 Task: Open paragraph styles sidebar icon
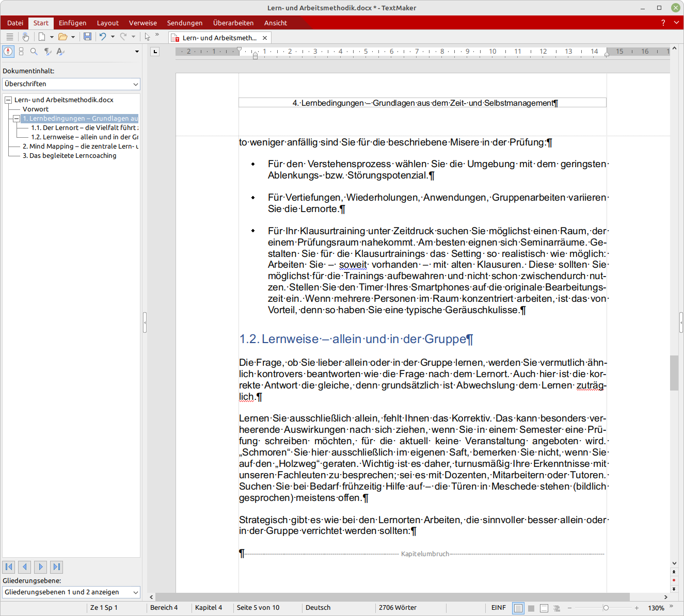point(47,52)
